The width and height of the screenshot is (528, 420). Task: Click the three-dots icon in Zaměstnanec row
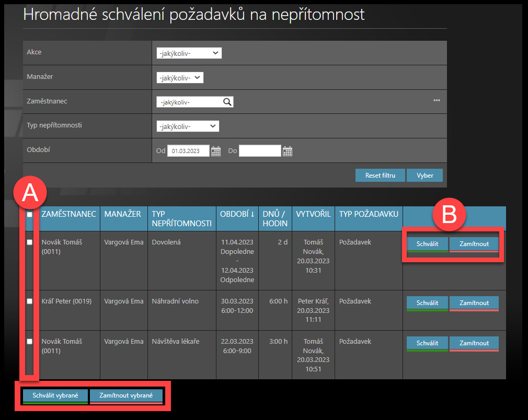click(437, 100)
